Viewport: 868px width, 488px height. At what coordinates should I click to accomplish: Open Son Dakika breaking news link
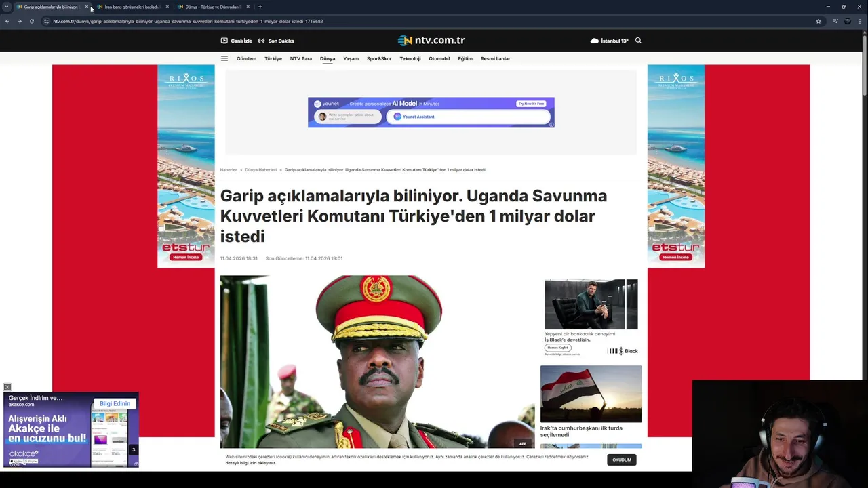click(x=276, y=41)
